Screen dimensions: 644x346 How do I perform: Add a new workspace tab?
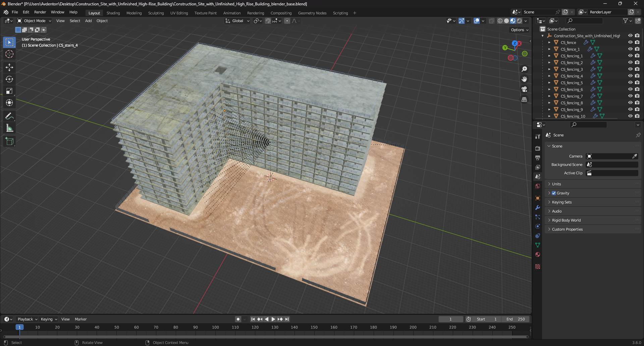(355, 13)
